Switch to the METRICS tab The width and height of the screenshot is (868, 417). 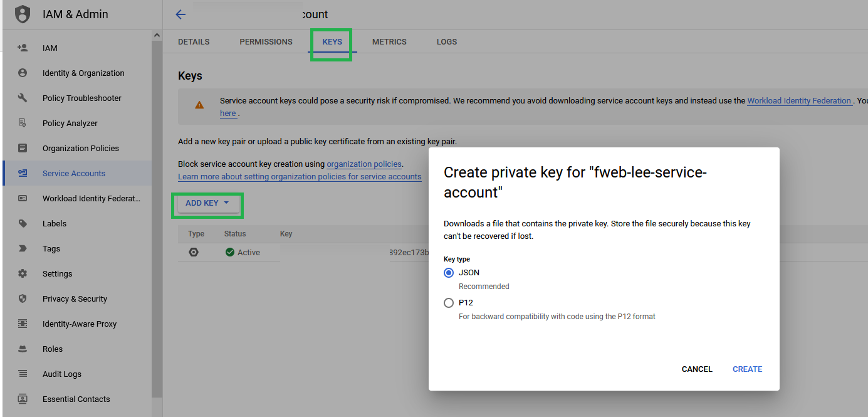pos(389,42)
